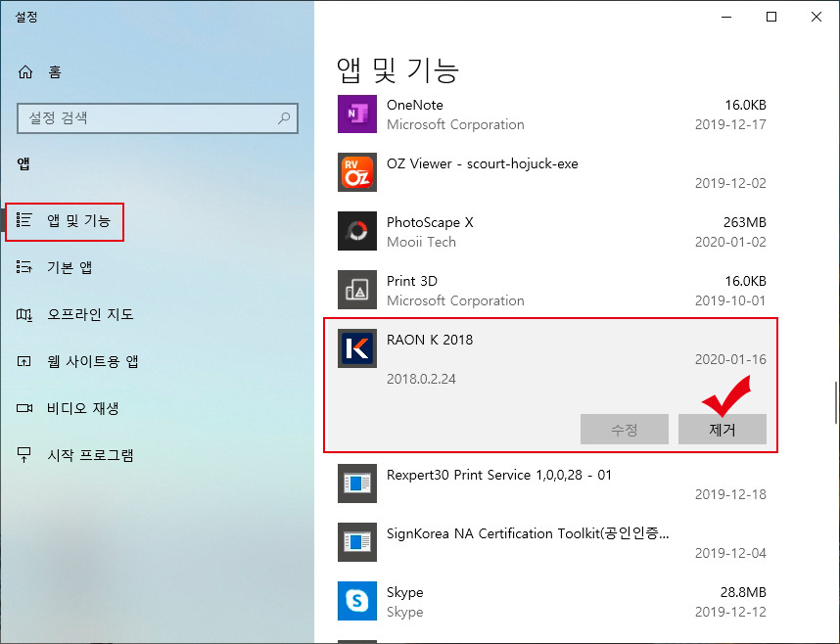This screenshot has width=840, height=644.
Task: Minimize the 설정 window
Action: (x=726, y=18)
